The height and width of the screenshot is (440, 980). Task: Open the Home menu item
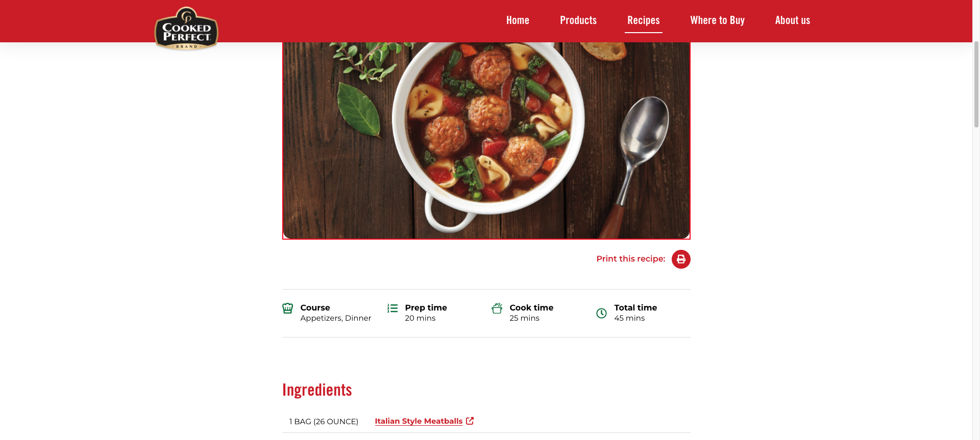click(518, 20)
